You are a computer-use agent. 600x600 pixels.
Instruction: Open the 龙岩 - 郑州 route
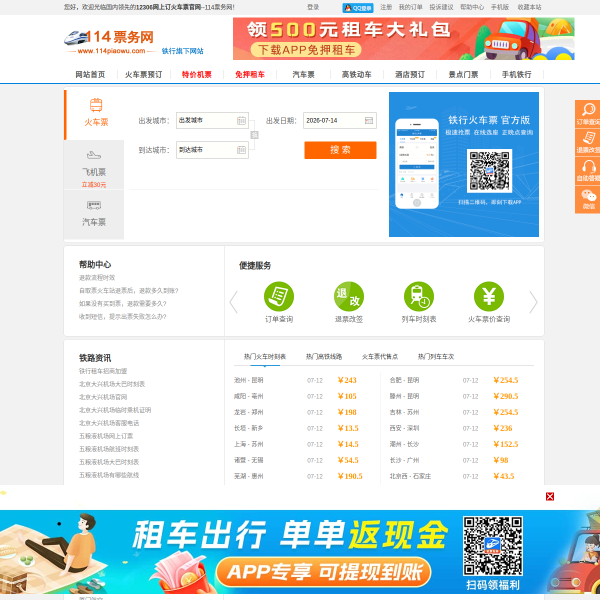tap(249, 412)
